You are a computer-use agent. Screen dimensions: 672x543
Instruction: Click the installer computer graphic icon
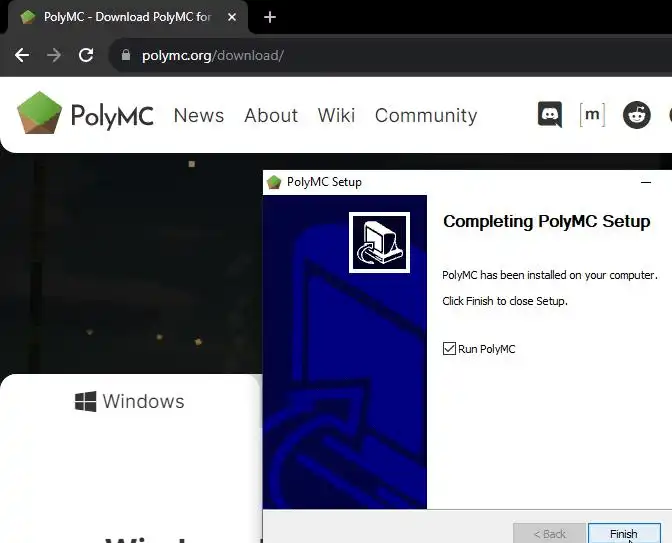tap(379, 242)
